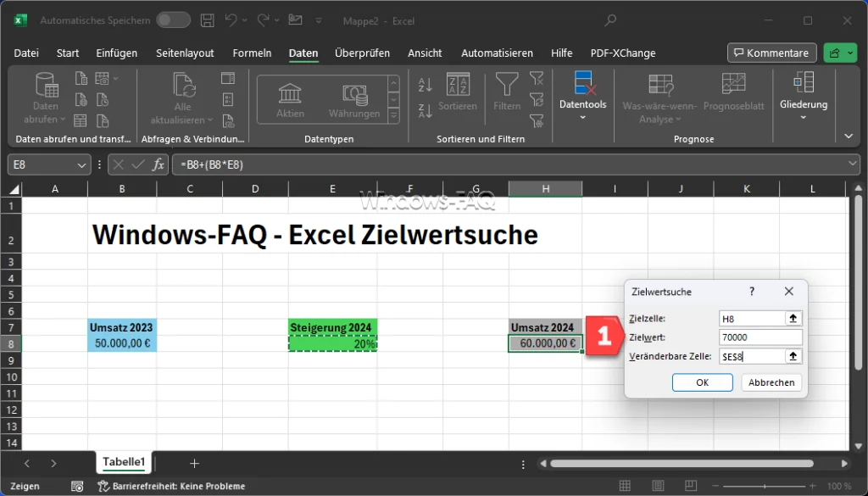The width and height of the screenshot is (868, 496).
Task: Click the From Web data icon
Action: tap(81, 99)
